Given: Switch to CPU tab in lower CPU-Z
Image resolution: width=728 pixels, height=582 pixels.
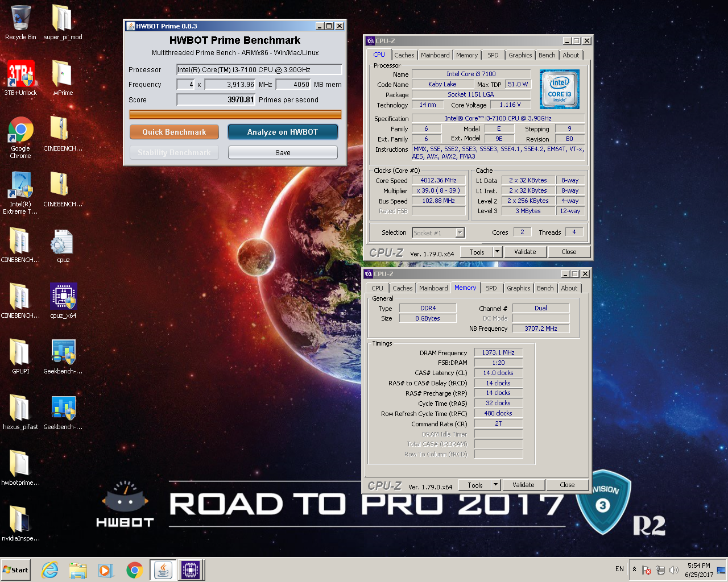Looking at the screenshot, I should click(378, 288).
